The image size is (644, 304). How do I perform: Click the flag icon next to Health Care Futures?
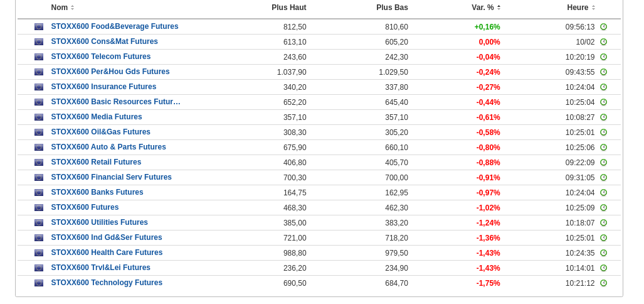39,253
